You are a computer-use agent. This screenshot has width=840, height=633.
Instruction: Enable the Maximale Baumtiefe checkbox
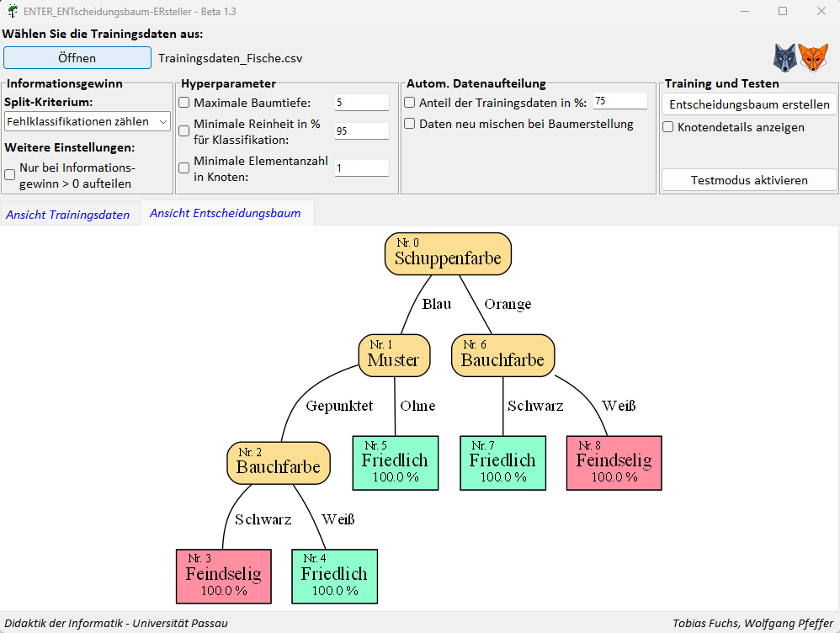coord(184,103)
